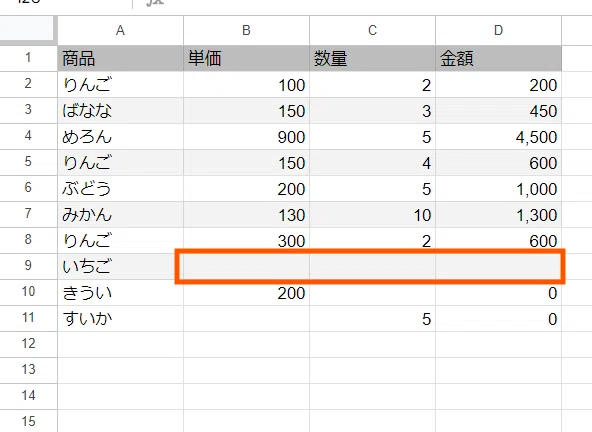
Task: Click empty quantity cell for きうい
Action: pos(373,293)
